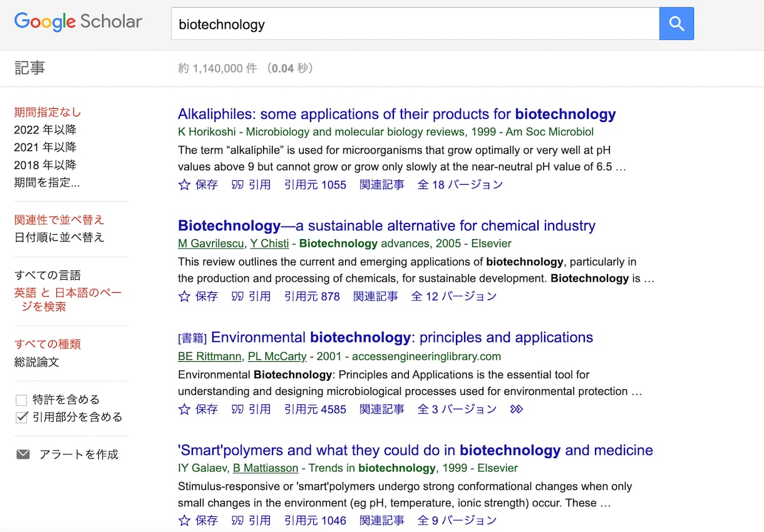The image size is (764, 532).
Task: Click 記事 section label
Action: pos(29,68)
